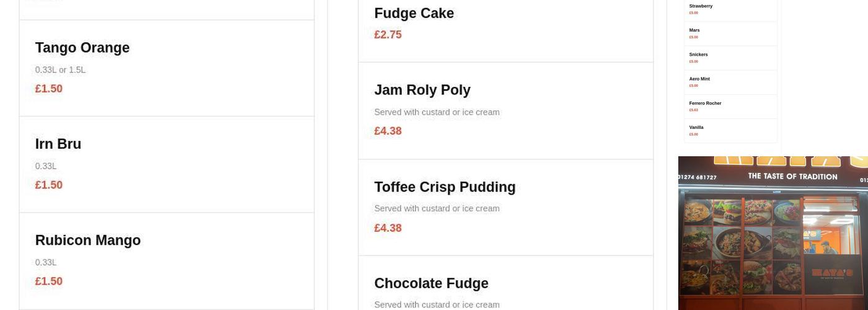Click the Irn Bru menu item
868x310 pixels.
pyautogui.click(x=58, y=144)
